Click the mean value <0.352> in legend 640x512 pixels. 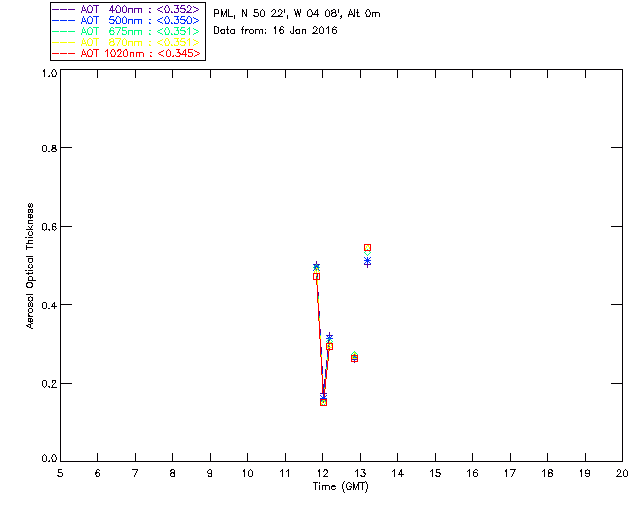(x=178, y=9)
